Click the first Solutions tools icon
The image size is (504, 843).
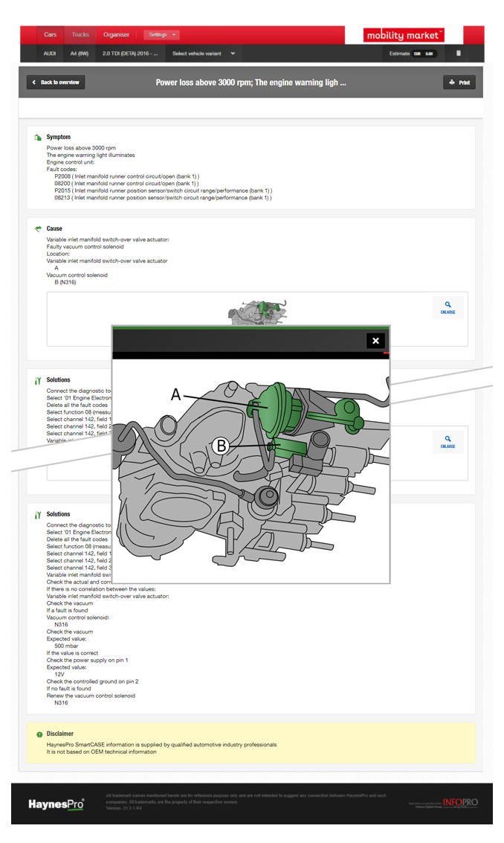(38, 380)
